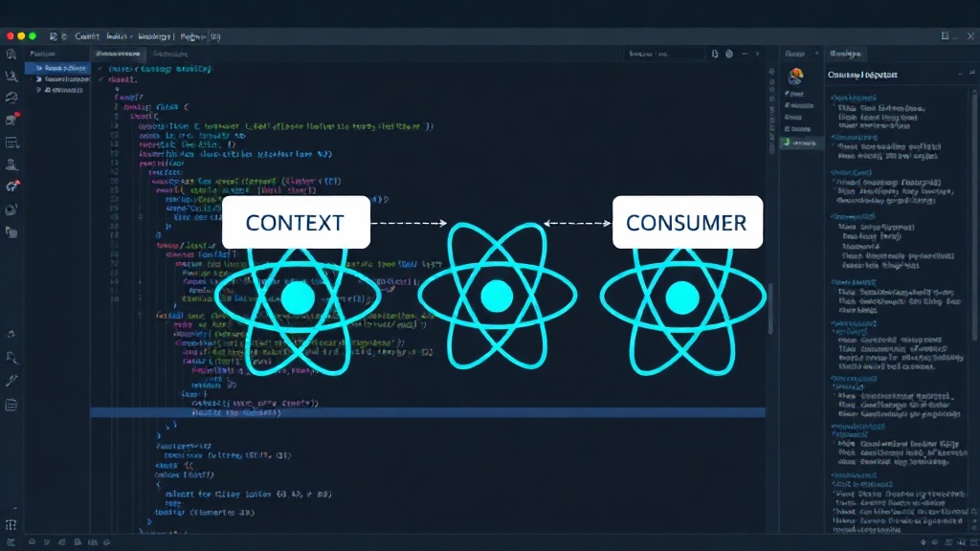Select the green-marked item in right sidebar list

801,143
